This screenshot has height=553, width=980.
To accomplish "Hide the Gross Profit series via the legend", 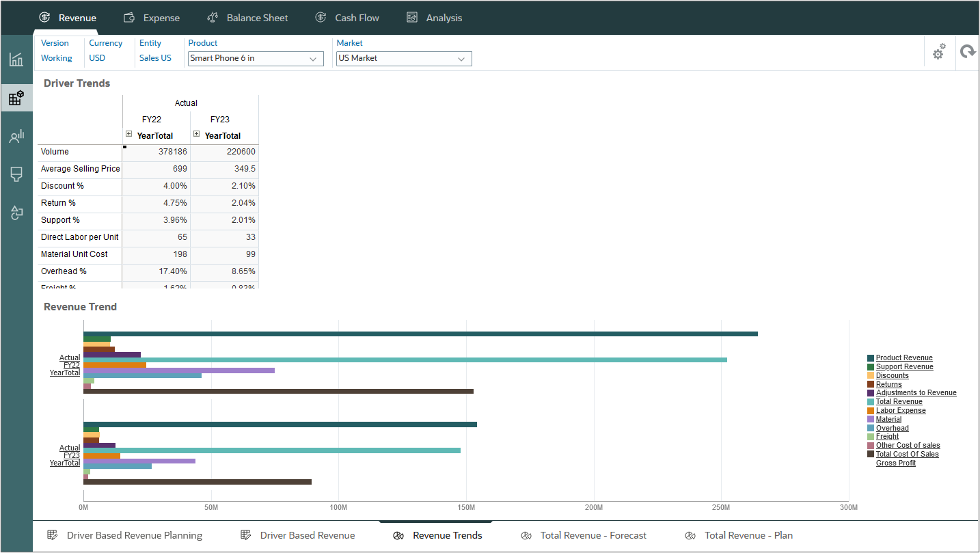I will click(895, 463).
